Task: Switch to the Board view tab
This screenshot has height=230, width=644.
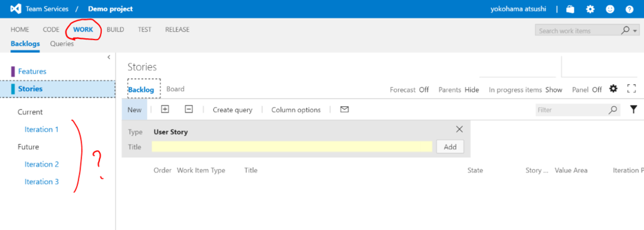Action: [x=175, y=89]
